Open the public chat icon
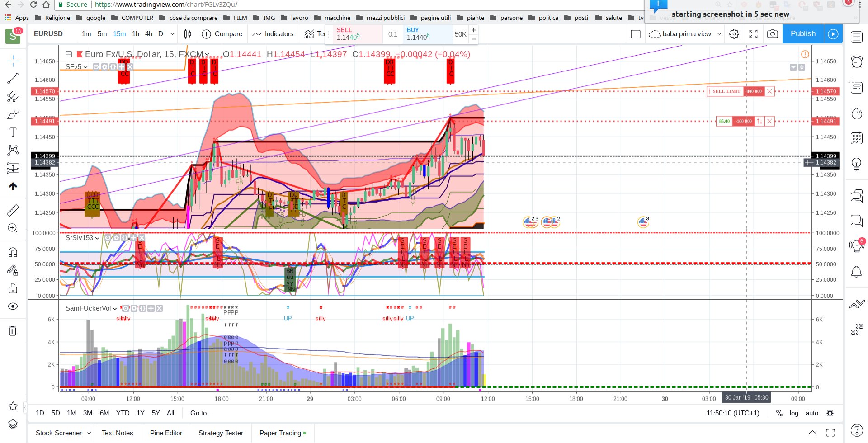 coord(857,196)
